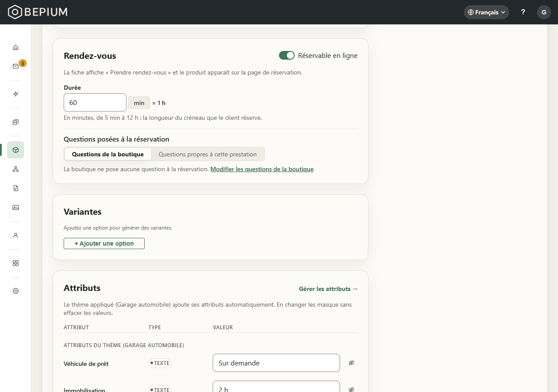The height and width of the screenshot is (392, 558).
Task: Follow Modifier les questions de la boutique link
Action: (x=262, y=169)
